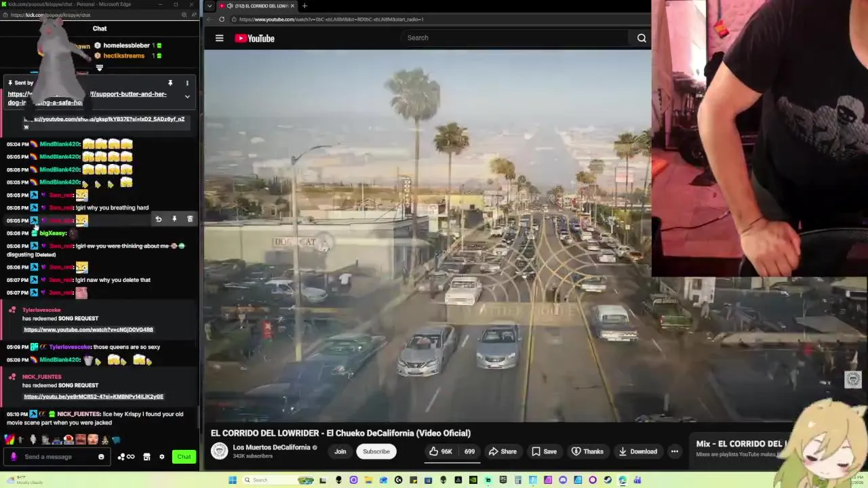Dislike the video showing 699
The height and width of the screenshot is (488, 868).
click(469, 451)
